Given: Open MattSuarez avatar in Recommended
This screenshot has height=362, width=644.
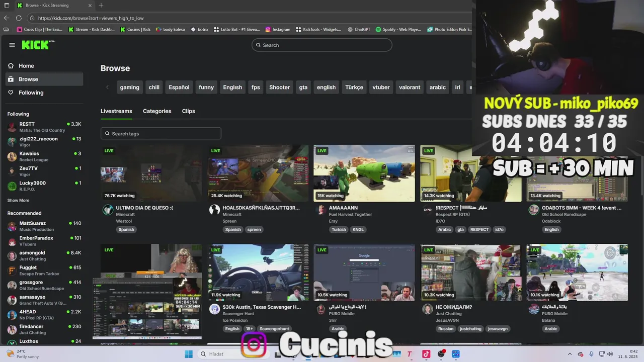Looking at the screenshot, I should click(x=12, y=226).
